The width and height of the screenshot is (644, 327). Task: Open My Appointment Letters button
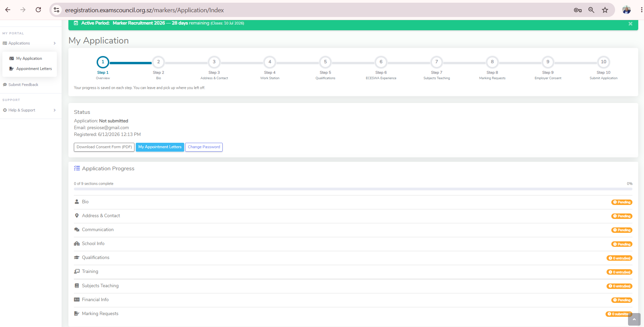pyautogui.click(x=160, y=147)
